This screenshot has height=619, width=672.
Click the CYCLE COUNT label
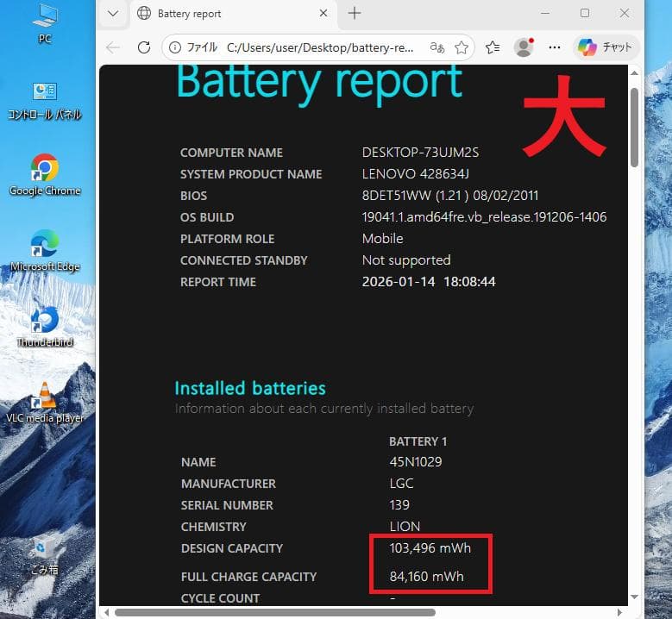pos(220,598)
